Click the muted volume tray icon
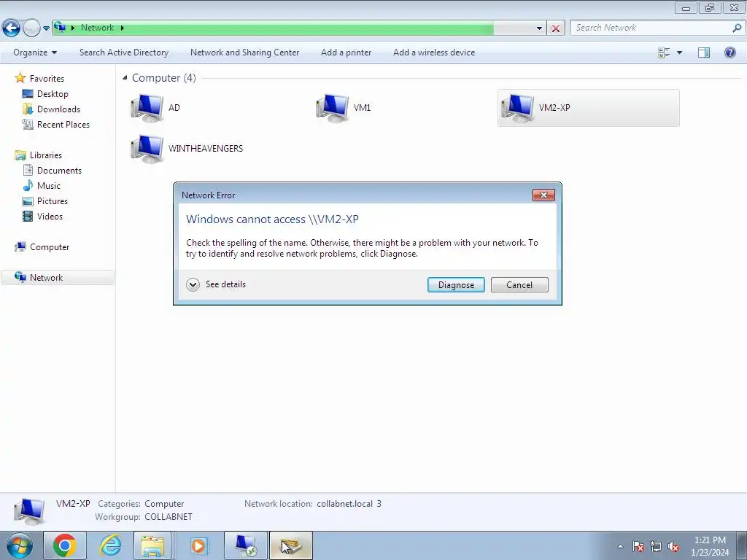 pyautogui.click(x=673, y=546)
